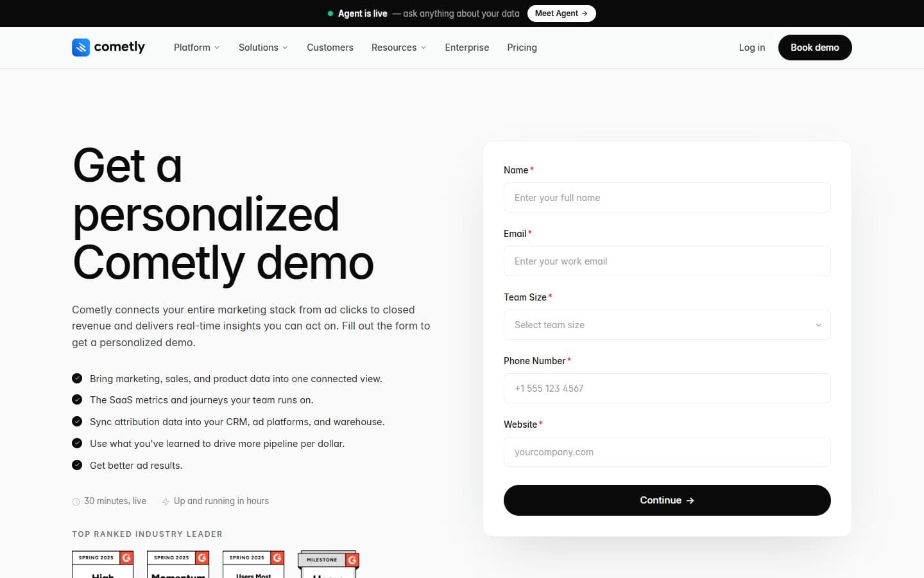Click the green live status dot

tap(330, 13)
